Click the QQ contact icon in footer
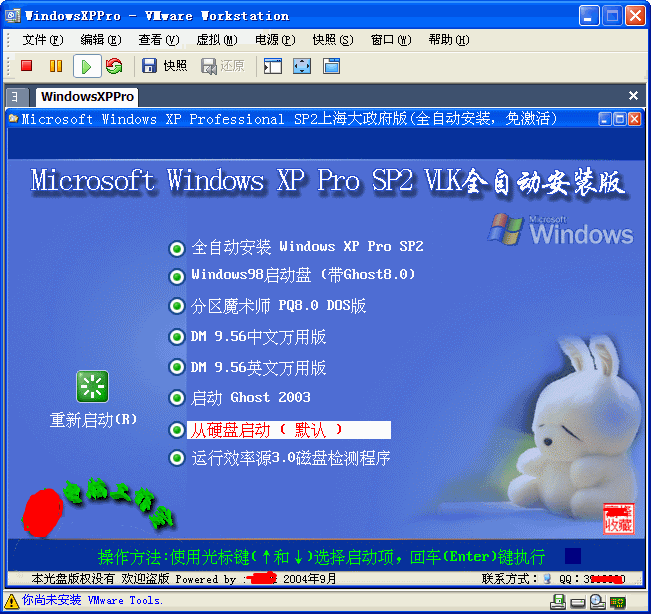 pyautogui.click(x=548, y=579)
